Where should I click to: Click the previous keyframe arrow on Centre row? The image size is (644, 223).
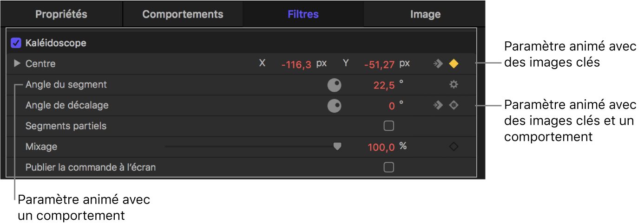438,64
